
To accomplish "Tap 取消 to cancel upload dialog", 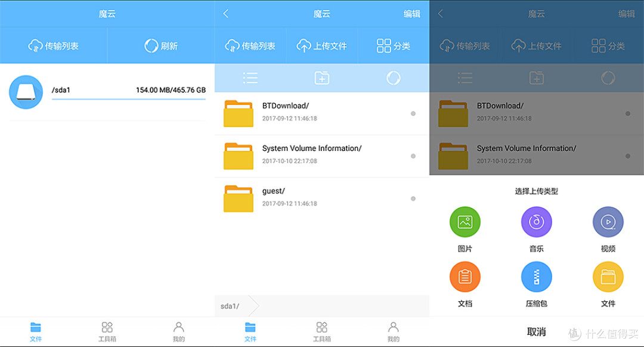I will (537, 332).
